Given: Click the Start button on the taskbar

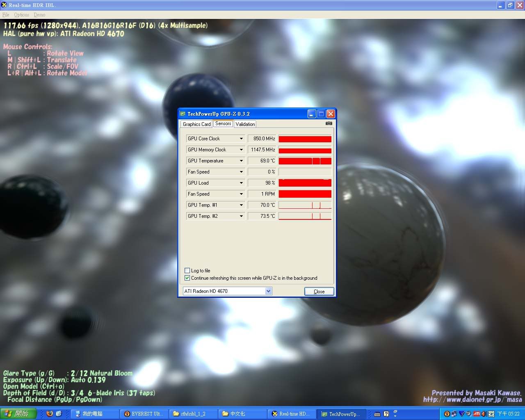Looking at the screenshot, I should (x=18, y=413).
